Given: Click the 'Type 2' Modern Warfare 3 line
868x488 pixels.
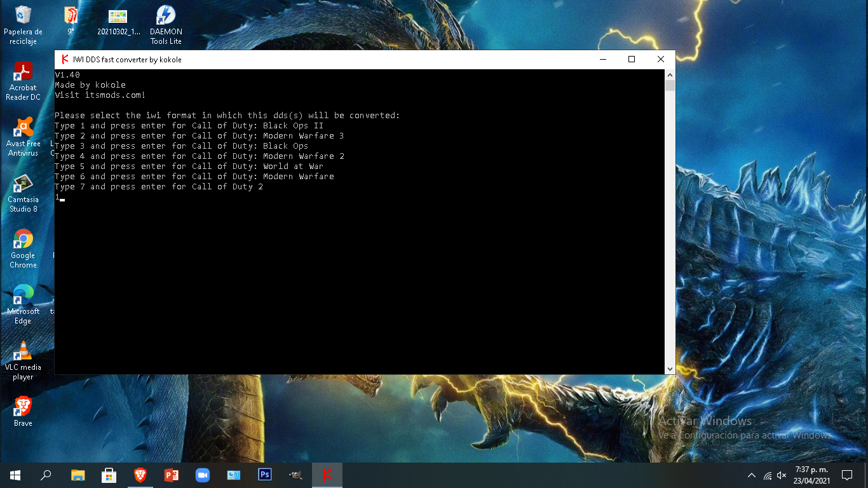Looking at the screenshot, I should (x=200, y=136).
